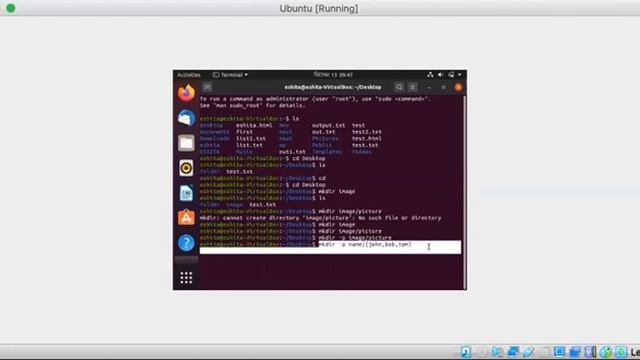Click the highlighted mkdir -p name/{john,bob,tom} command
640x360 pixels.
click(x=365, y=244)
